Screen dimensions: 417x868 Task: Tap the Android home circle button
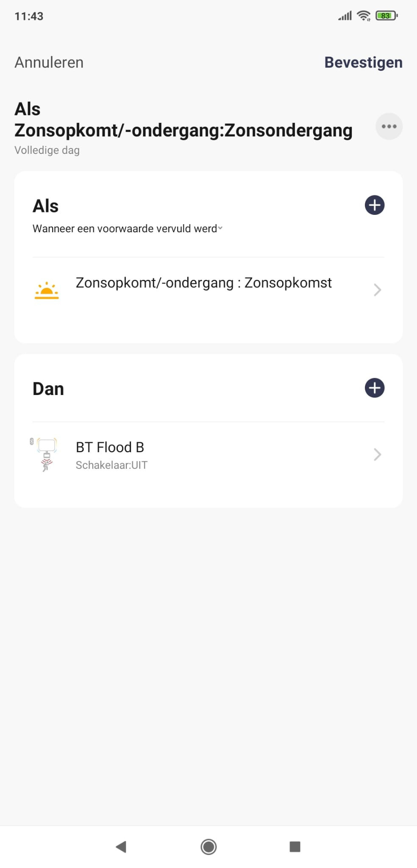[x=208, y=847]
